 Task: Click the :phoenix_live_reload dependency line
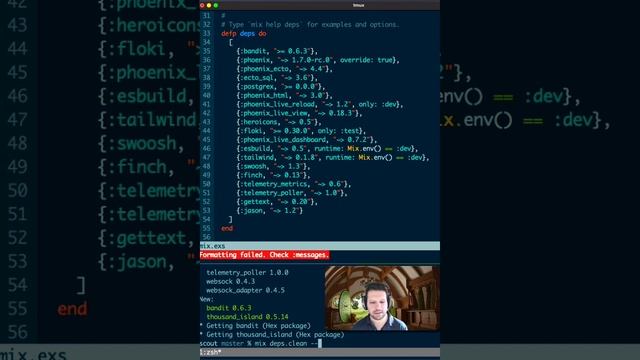[320, 104]
